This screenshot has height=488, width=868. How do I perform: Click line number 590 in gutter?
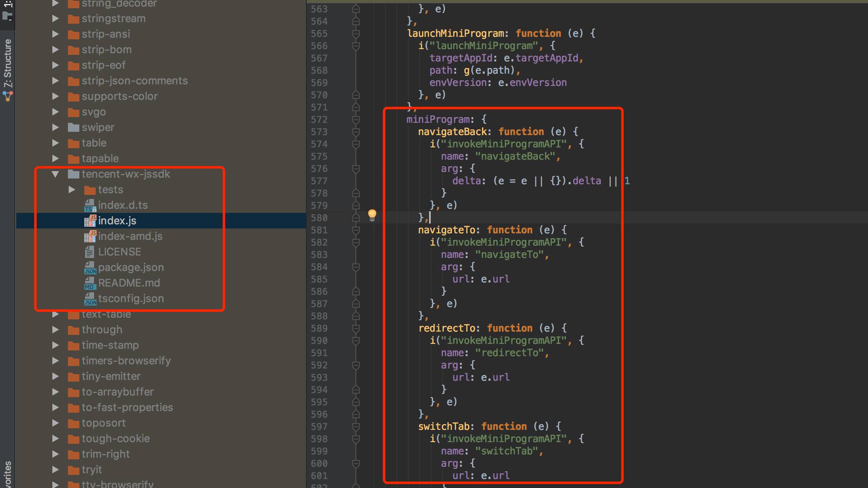(x=319, y=341)
